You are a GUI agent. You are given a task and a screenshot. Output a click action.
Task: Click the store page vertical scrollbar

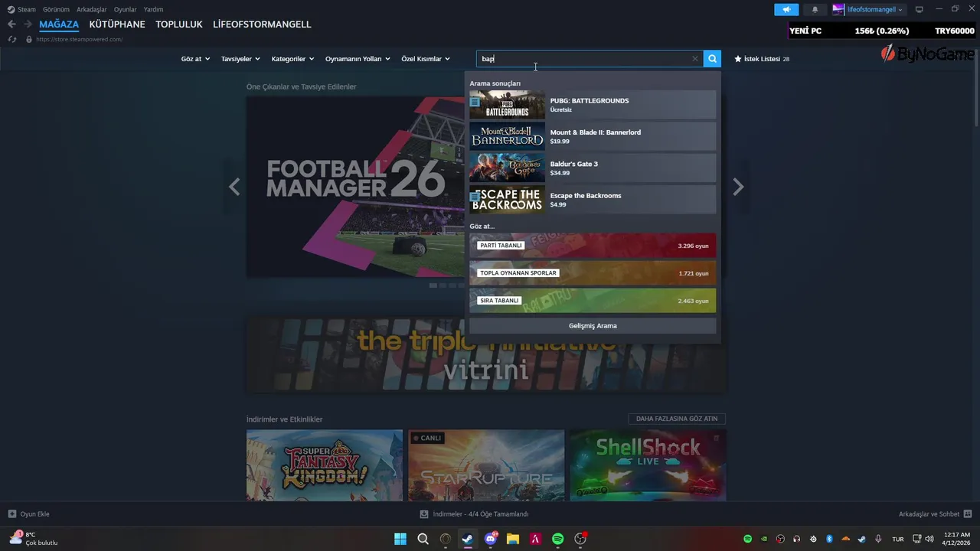(x=976, y=88)
